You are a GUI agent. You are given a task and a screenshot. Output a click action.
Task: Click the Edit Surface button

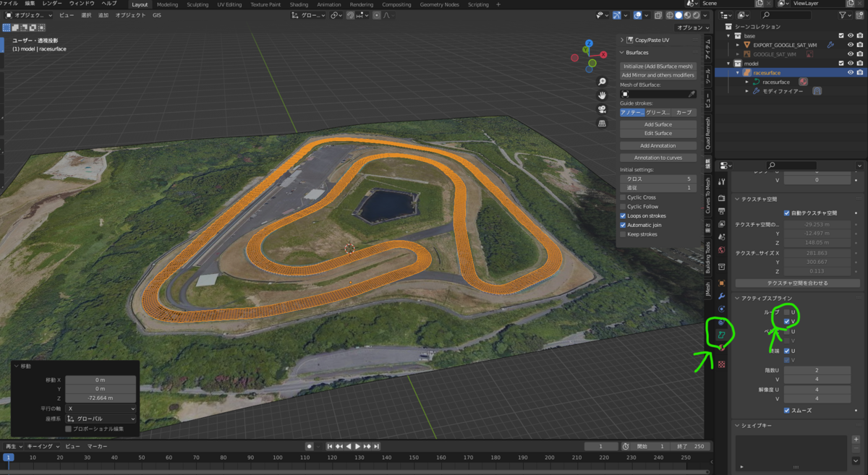(658, 133)
